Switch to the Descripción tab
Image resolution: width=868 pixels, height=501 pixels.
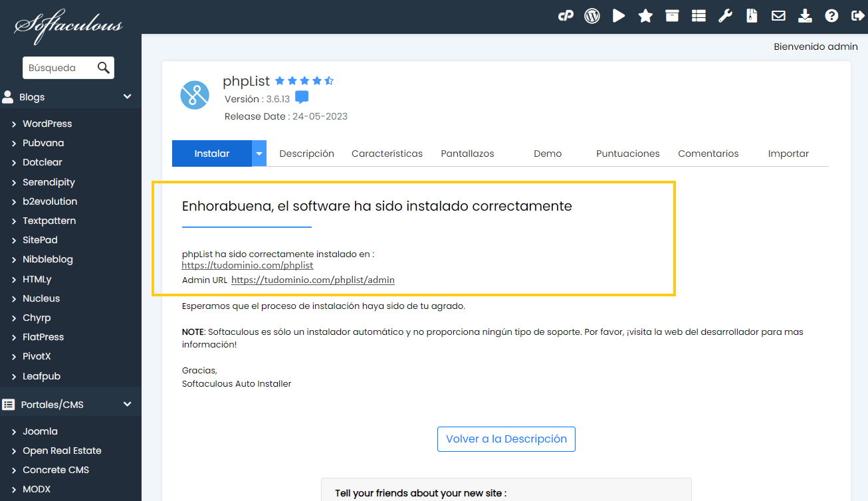(x=306, y=153)
